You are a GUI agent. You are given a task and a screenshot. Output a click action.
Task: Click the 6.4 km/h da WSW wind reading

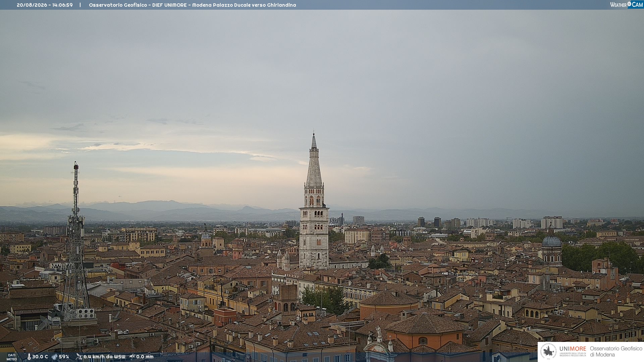[104, 357]
